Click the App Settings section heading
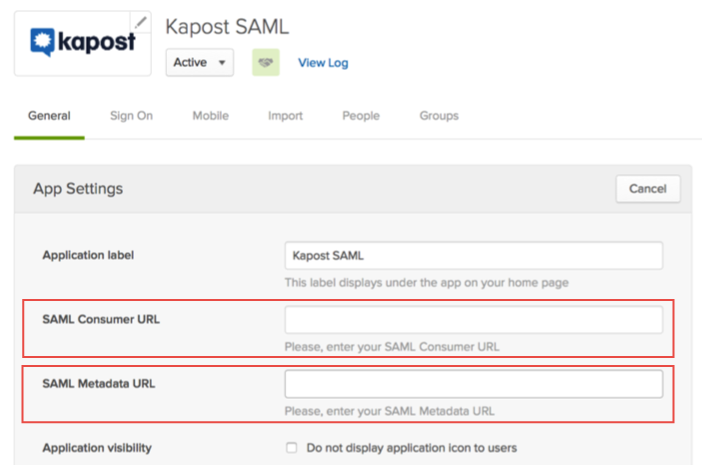The width and height of the screenshot is (702, 465). [x=78, y=188]
